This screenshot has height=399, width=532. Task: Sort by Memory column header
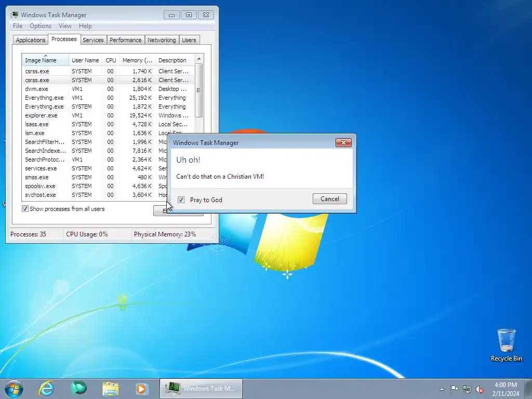137,60
